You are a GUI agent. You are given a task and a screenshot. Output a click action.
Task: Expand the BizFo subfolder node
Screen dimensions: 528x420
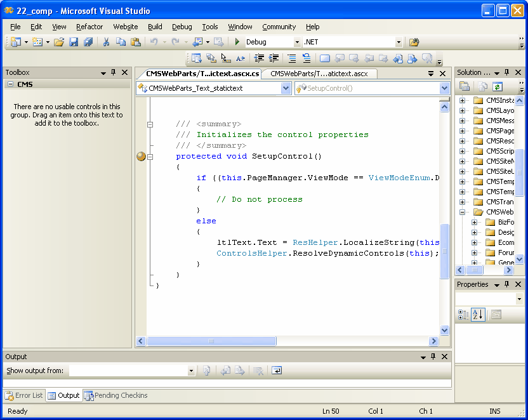[475, 222]
